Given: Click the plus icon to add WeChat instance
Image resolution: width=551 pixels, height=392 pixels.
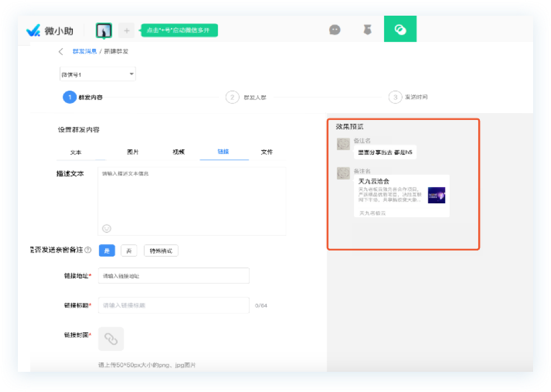Looking at the screenshot, I should pos(127,30).
